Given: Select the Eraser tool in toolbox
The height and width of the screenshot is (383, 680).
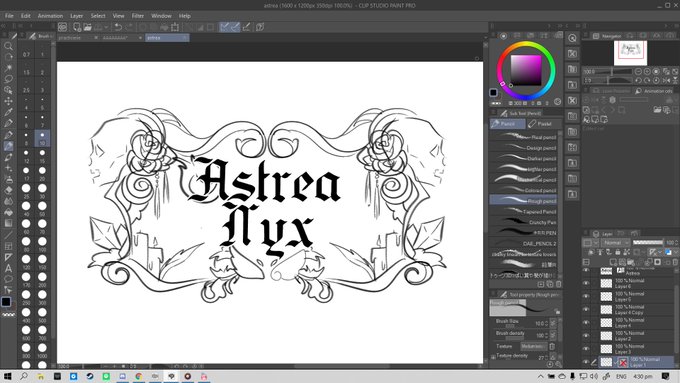Looking at the screenshot, I should pos(8,190).
